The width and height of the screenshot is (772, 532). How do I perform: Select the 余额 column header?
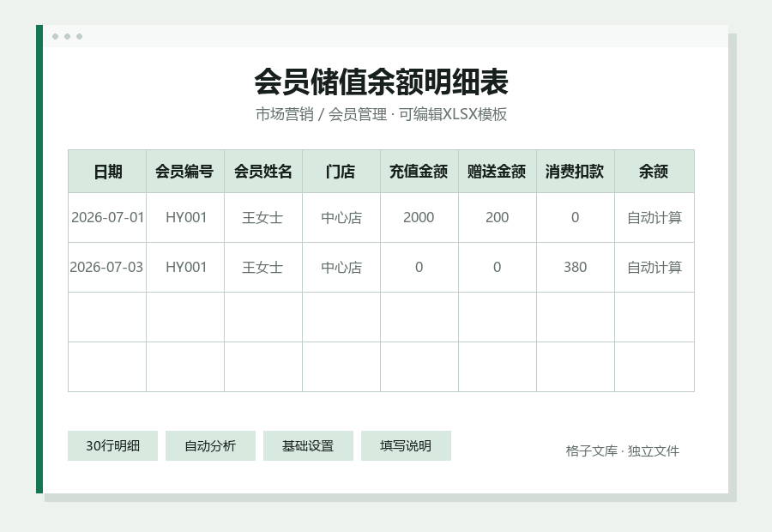[x=654, y=172]
